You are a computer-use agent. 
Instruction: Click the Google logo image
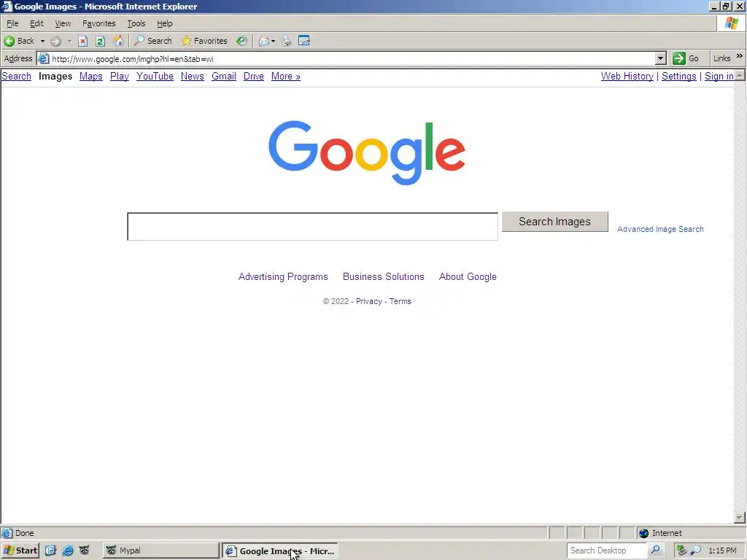click(x=367, y=152)
